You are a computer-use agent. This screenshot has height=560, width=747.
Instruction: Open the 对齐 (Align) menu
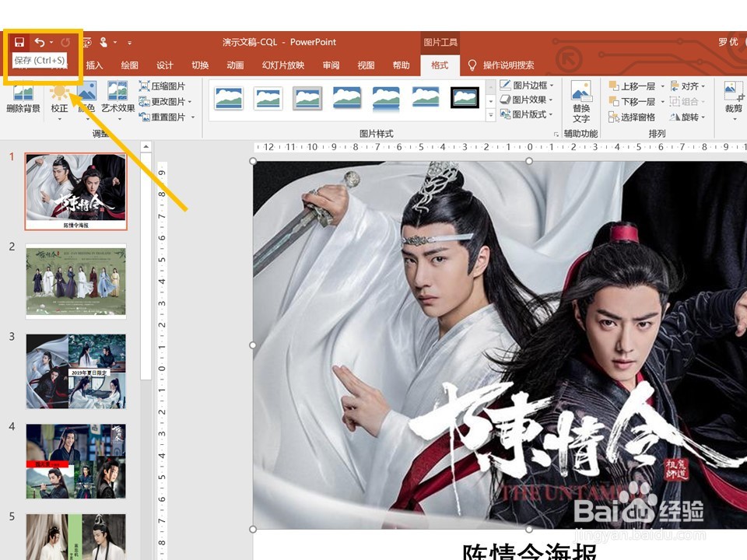tap(688, 86)
